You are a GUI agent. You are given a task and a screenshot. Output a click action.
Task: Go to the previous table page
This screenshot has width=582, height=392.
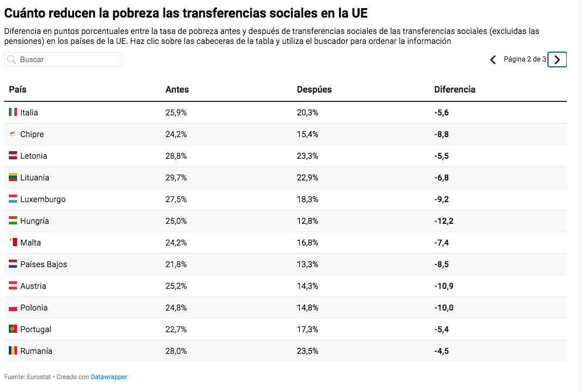[493, 59]
